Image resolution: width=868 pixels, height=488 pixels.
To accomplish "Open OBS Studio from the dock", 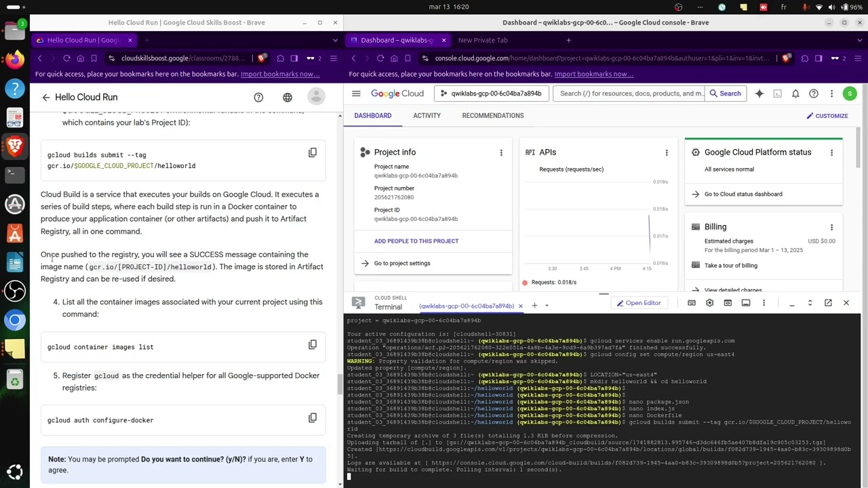I will point(15,291).
